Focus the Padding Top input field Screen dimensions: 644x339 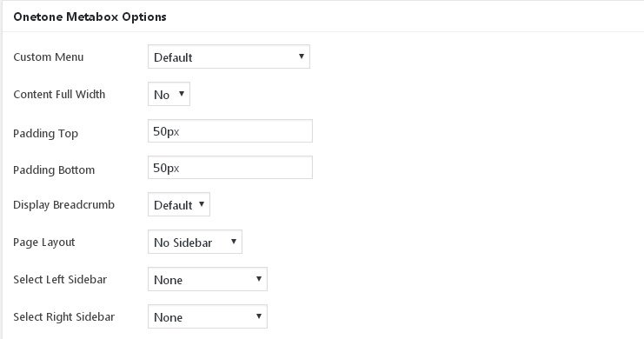coord(230,131)
